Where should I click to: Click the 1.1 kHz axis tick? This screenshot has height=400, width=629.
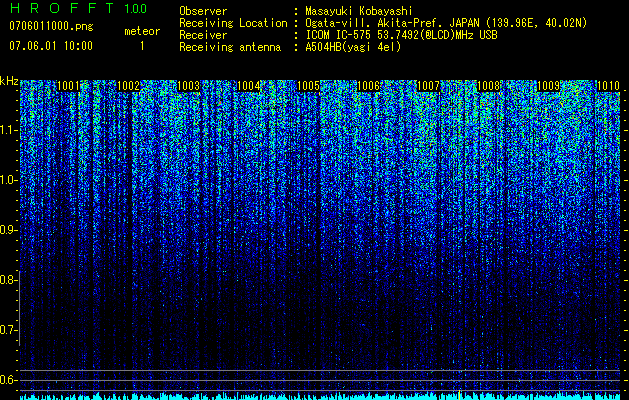[x=8, y=130]
